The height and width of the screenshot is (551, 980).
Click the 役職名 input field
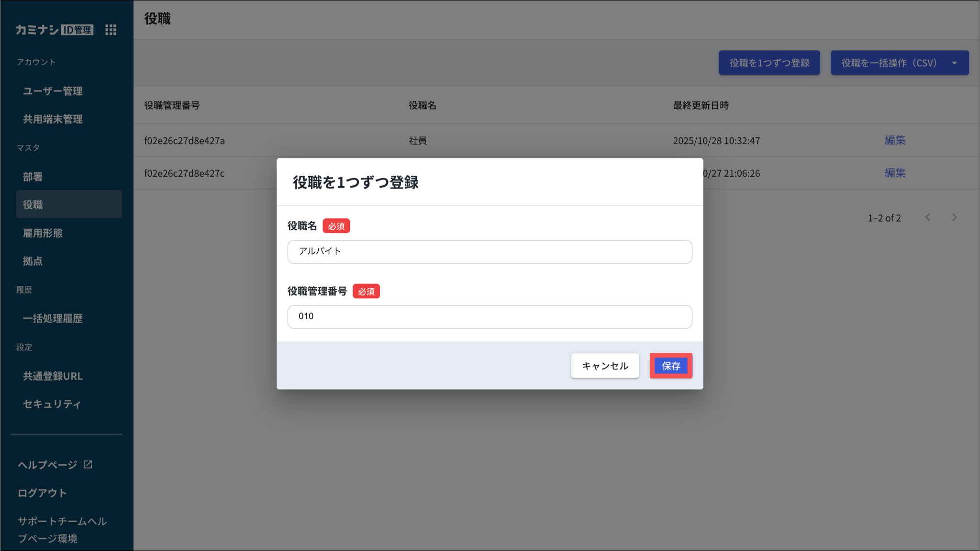[489, 252]
